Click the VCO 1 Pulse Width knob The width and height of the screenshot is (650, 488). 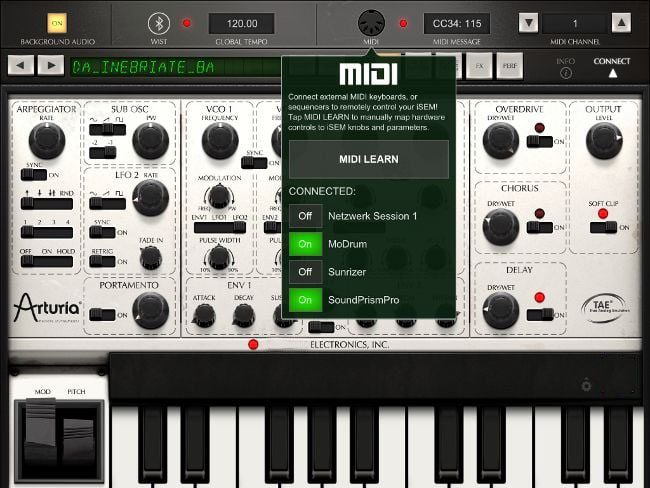pos(219,258)
